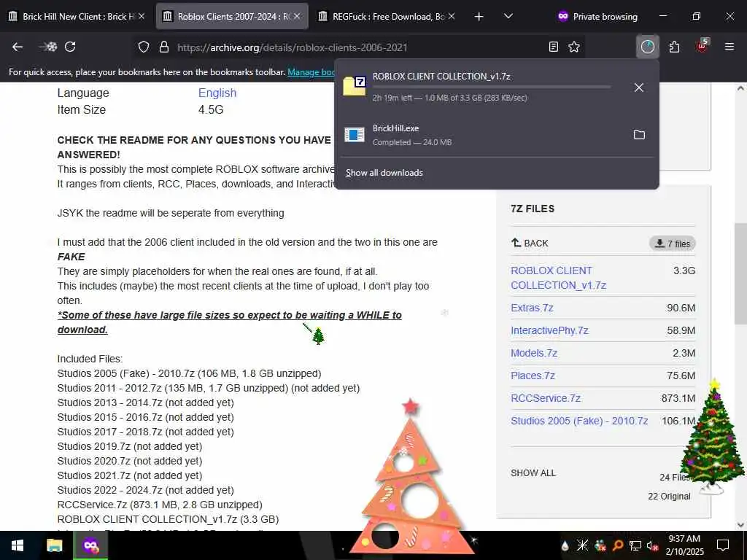Viewport: 747px width, 560px height.
Task: Toggle reader view icon in address bar
Action: [x=553, y=47]
